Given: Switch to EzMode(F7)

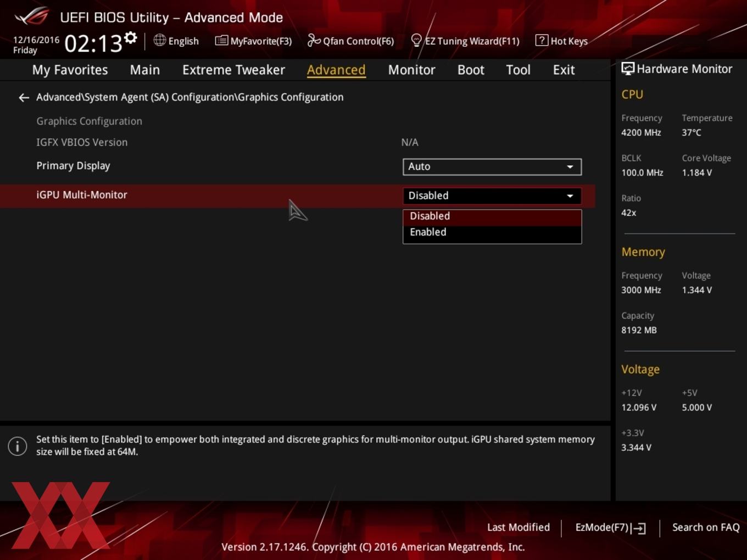Looking at the screenshot, I should pos(610,528).
